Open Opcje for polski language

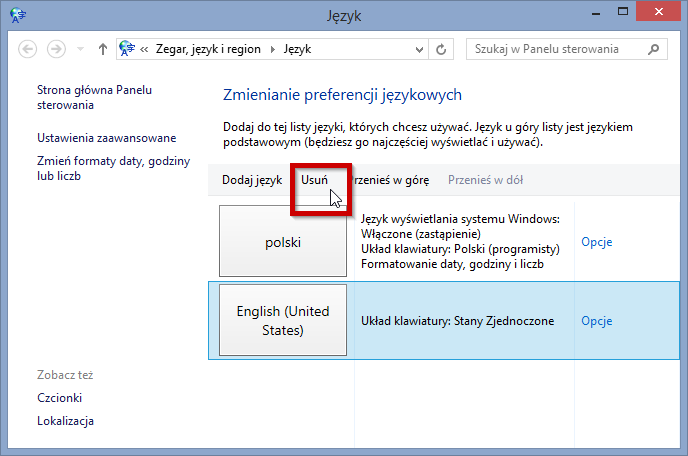[x=597, y=242]
